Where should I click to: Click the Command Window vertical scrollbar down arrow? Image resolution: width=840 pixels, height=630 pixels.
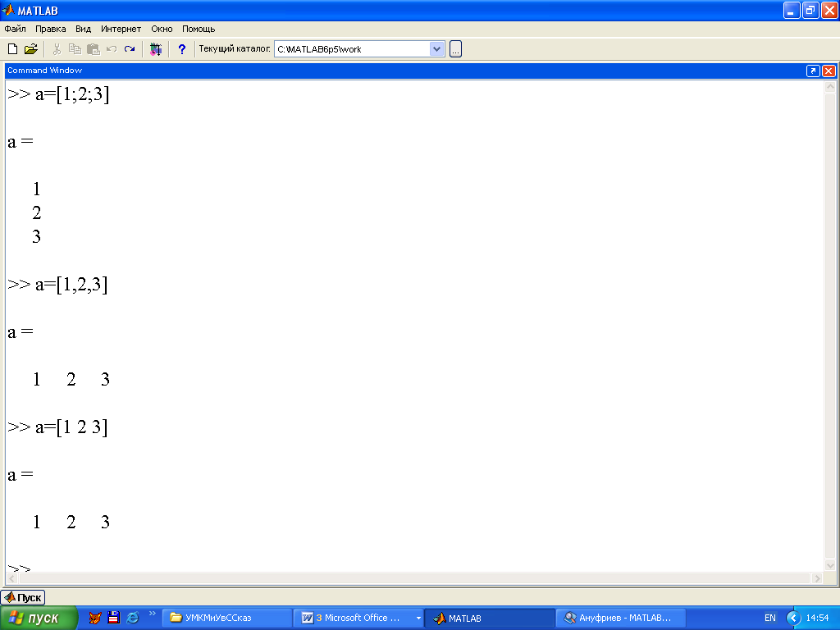coord(829,565)
